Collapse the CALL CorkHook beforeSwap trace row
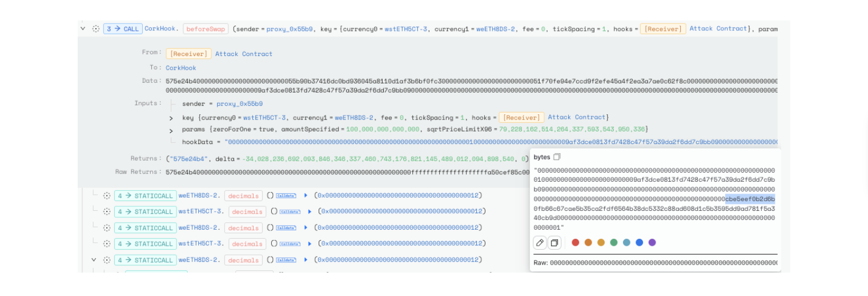Screen dimensions: 868x296 [x=83, y=29]
